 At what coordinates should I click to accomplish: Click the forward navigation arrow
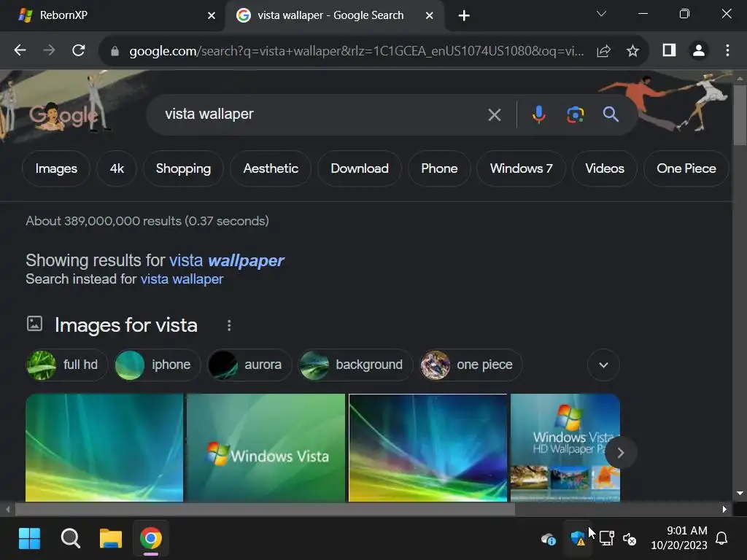pyautogui.click(x=49, y=50)
